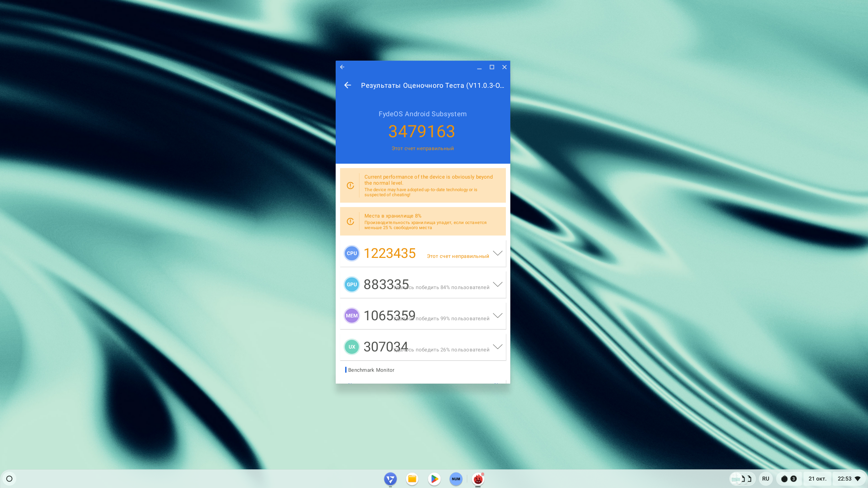Image resolution: width=868 pixels, height=488 pixels.
Task: Expand the GPU score details chevron
Action: pos(497,285)
